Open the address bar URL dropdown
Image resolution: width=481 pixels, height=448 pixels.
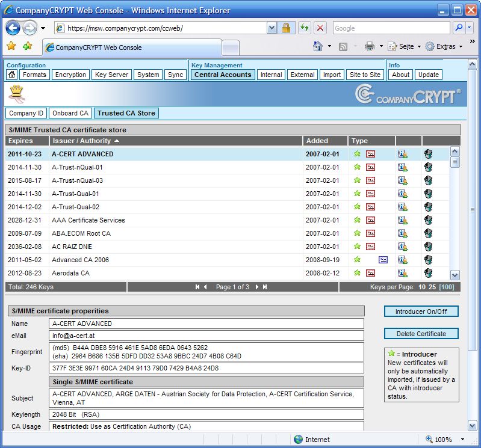point(271,28)
